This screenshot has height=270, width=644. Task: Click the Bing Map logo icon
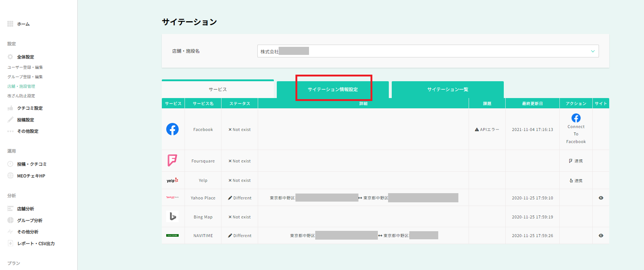(172, 217)
